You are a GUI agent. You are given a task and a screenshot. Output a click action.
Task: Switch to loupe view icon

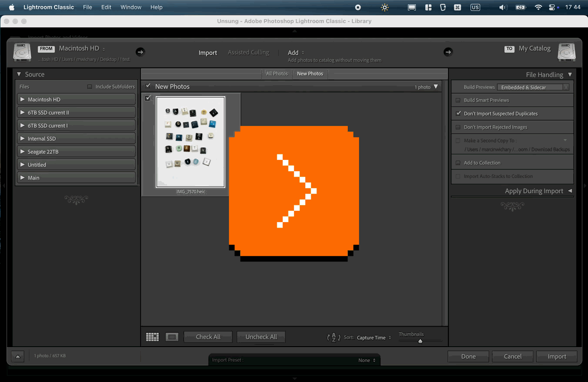(171, 337)
